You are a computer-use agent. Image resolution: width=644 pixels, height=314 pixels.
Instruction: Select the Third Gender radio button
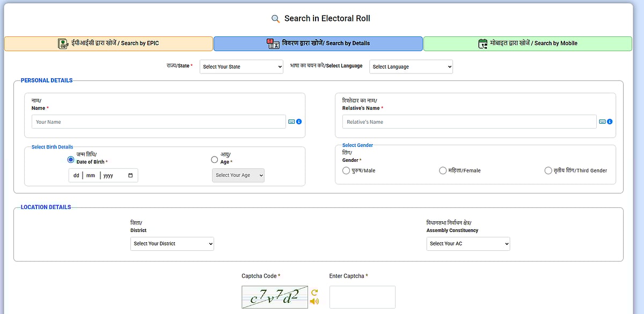coord(548,170)
